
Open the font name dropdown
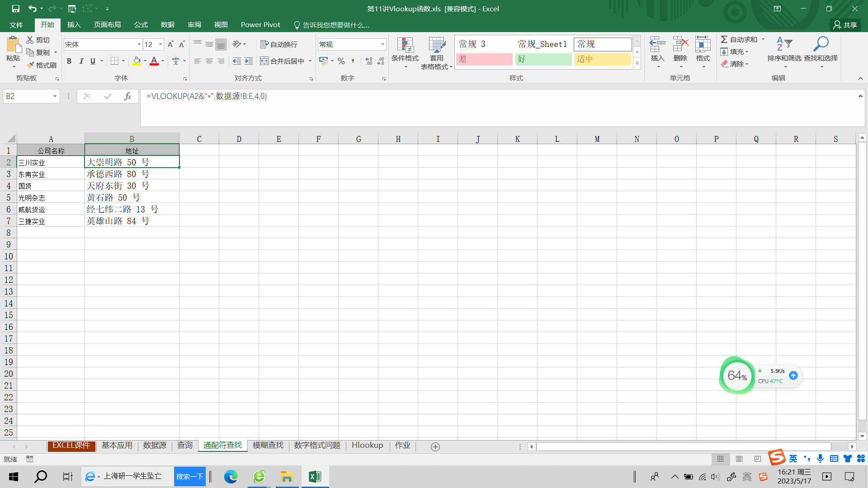point(139,44)
